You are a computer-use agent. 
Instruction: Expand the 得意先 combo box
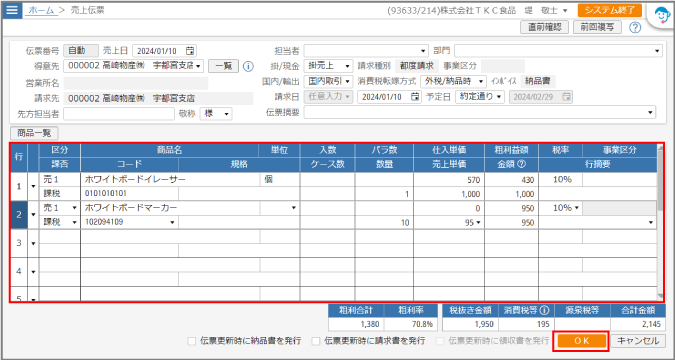[198, 66]
